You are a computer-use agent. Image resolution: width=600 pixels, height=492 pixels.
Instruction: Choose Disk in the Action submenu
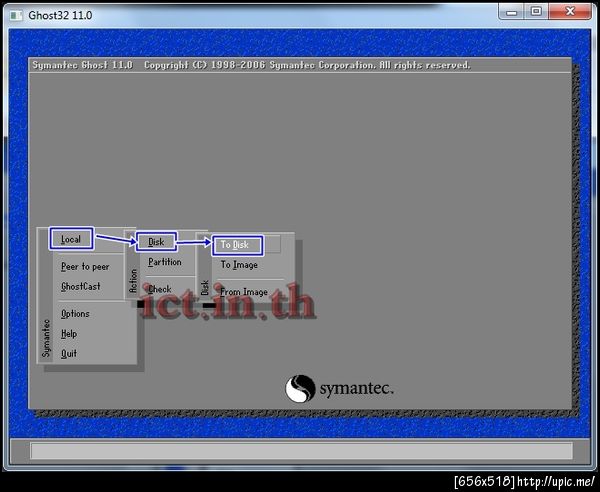point(156,242)
